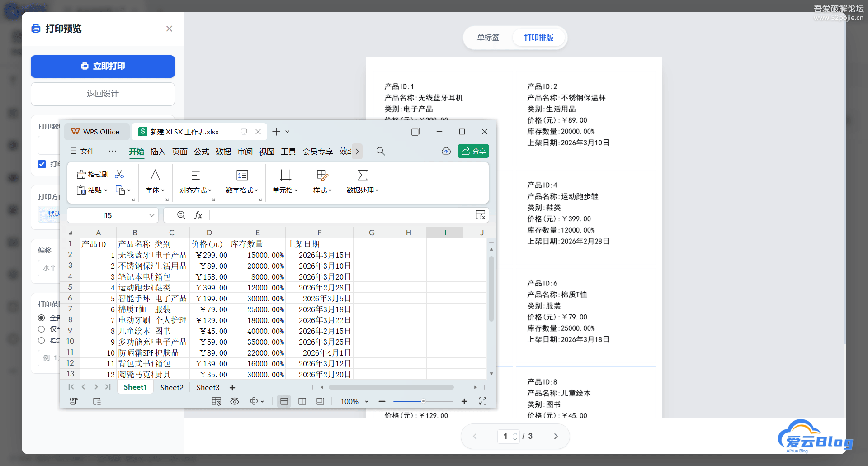The height and width of the screenshot is (466, 868).
Task: Click the zoom out minus icon
Action: pyautogui.click(x=382, y=401)
